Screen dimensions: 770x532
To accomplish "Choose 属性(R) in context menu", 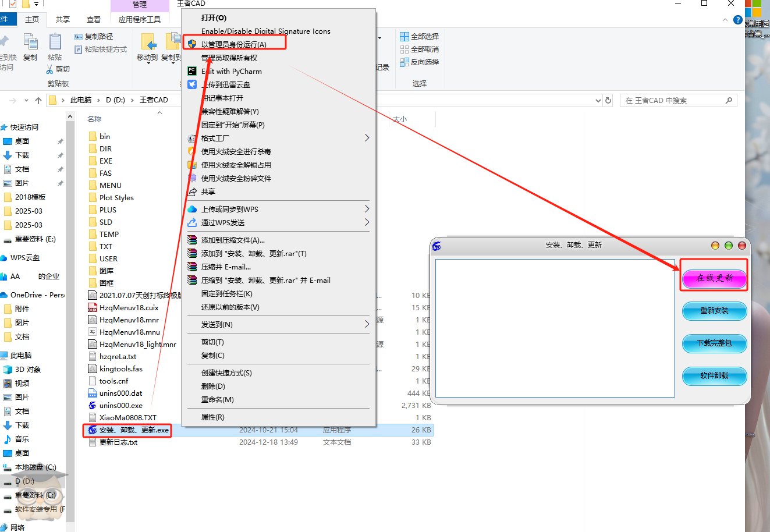I will pyautogui.click(x=213, y=417).
